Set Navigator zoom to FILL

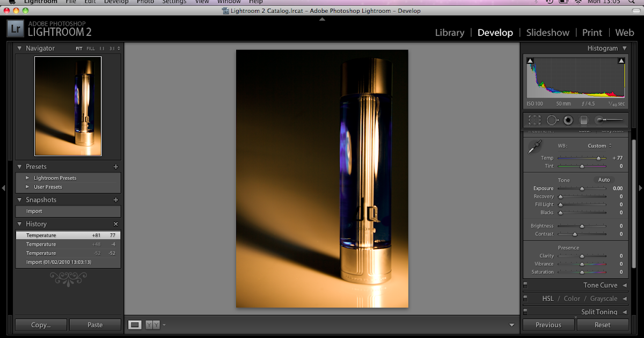coord(91,49)
